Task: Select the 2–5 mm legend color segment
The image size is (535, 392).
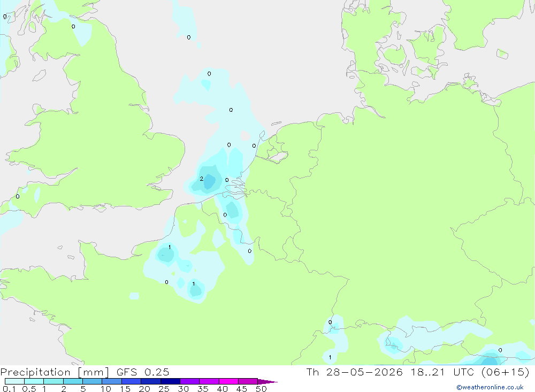Action: (x=73, y=381)
